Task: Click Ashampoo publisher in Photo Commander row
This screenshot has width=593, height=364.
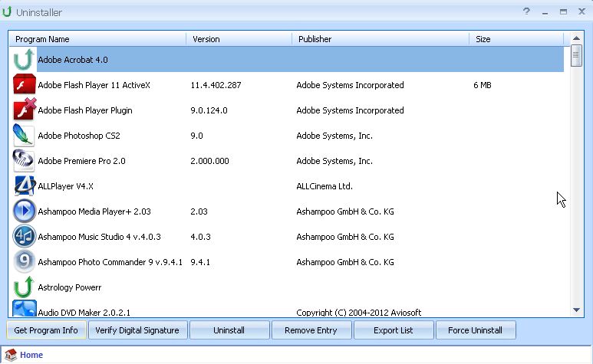Action: (345, 262)
